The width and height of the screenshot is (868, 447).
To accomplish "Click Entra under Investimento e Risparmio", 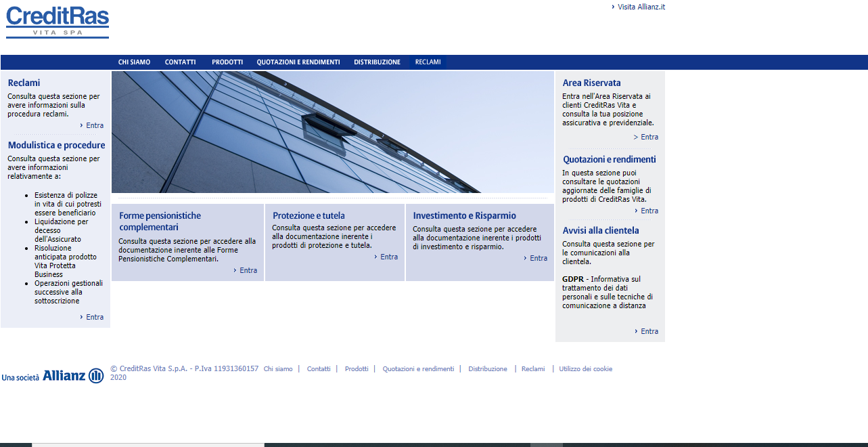I will pyautogui.click(x=538, y=258).
